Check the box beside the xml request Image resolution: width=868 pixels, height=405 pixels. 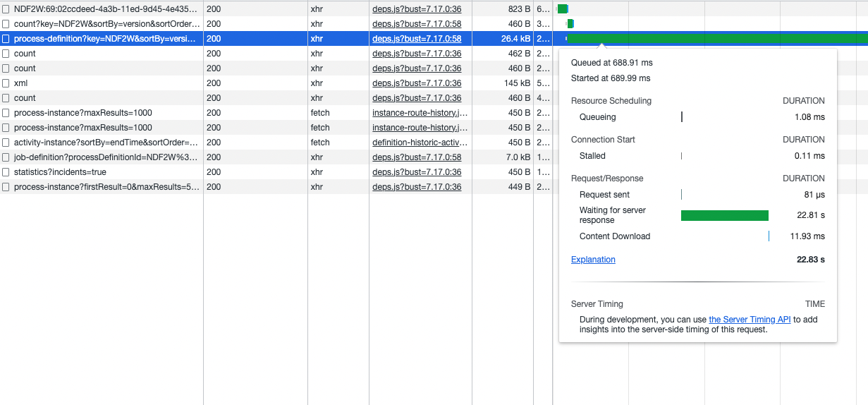tap(6, 83)
